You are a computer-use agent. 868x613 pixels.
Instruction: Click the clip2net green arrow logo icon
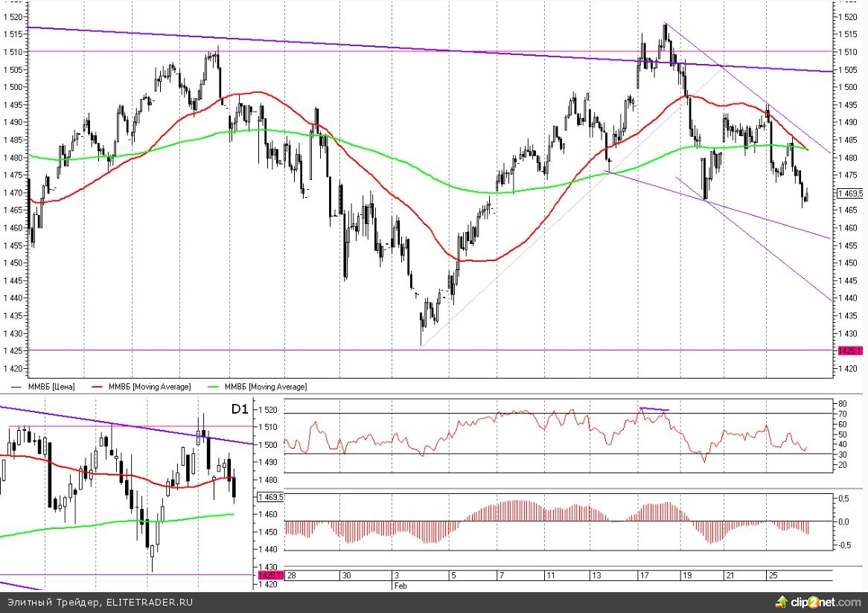782,601
